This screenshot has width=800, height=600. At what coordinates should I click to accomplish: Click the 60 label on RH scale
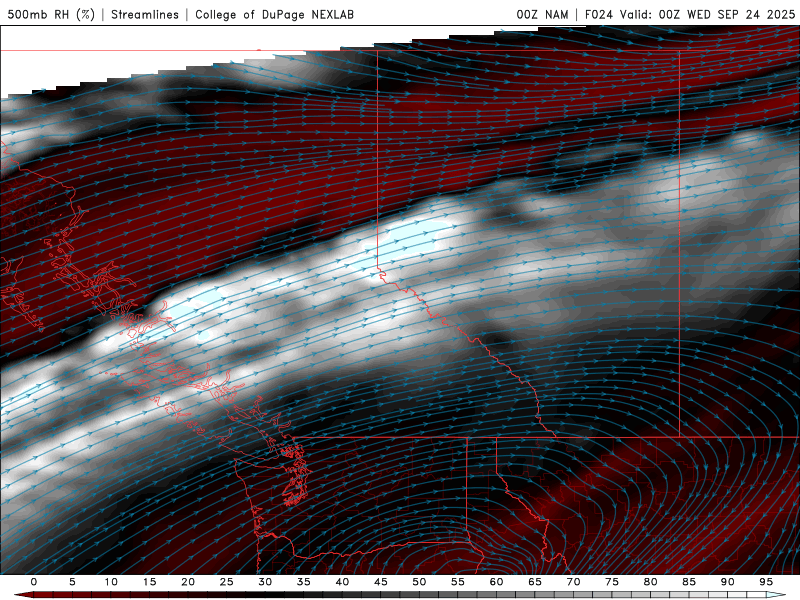[x=496, y=582]
